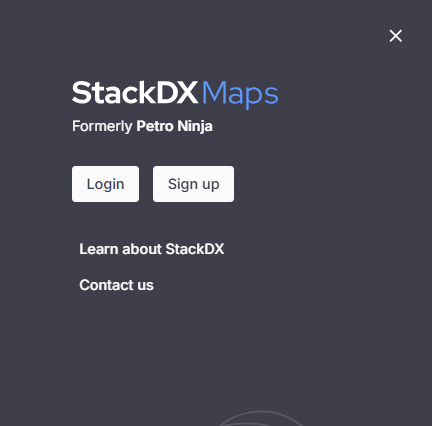Activate the white Sign up box

click(x=193, y=184)
